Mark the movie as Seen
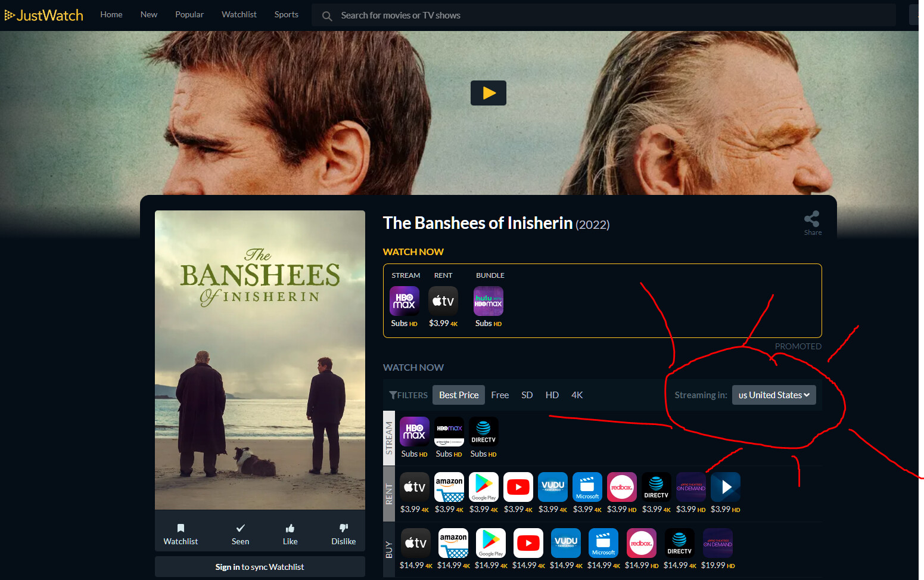Viewport: 924px width, 580px height. [x=240, y=534]
